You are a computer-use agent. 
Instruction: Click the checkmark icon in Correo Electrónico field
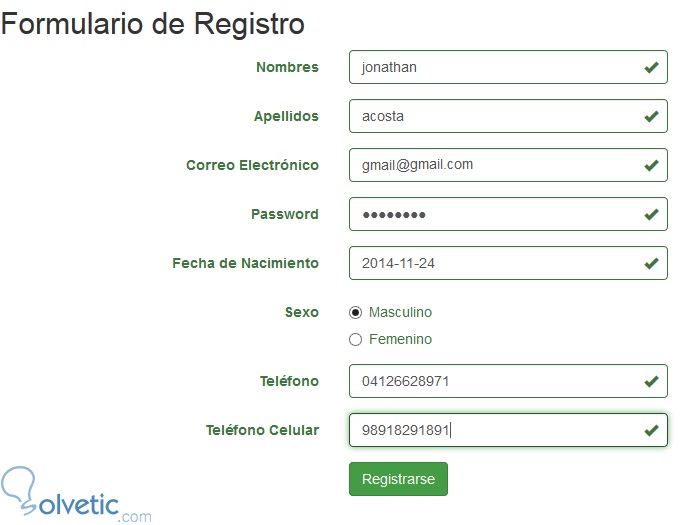[651, 166]
